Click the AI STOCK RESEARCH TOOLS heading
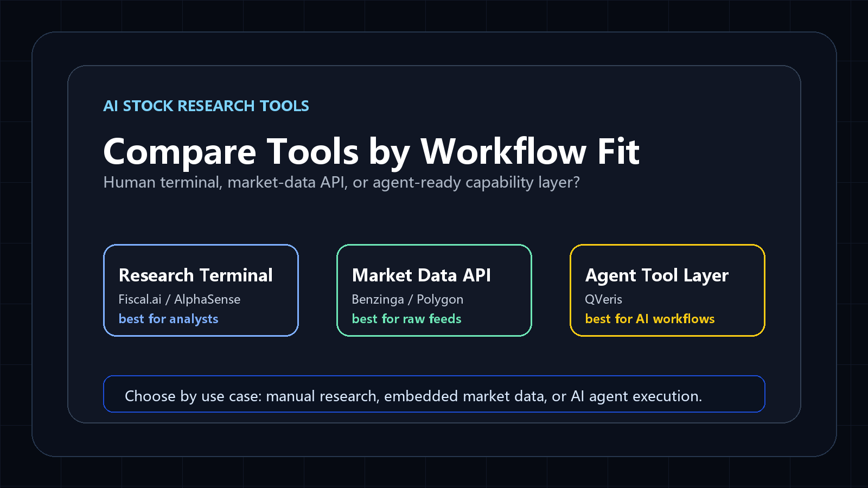 coord(206,106)
